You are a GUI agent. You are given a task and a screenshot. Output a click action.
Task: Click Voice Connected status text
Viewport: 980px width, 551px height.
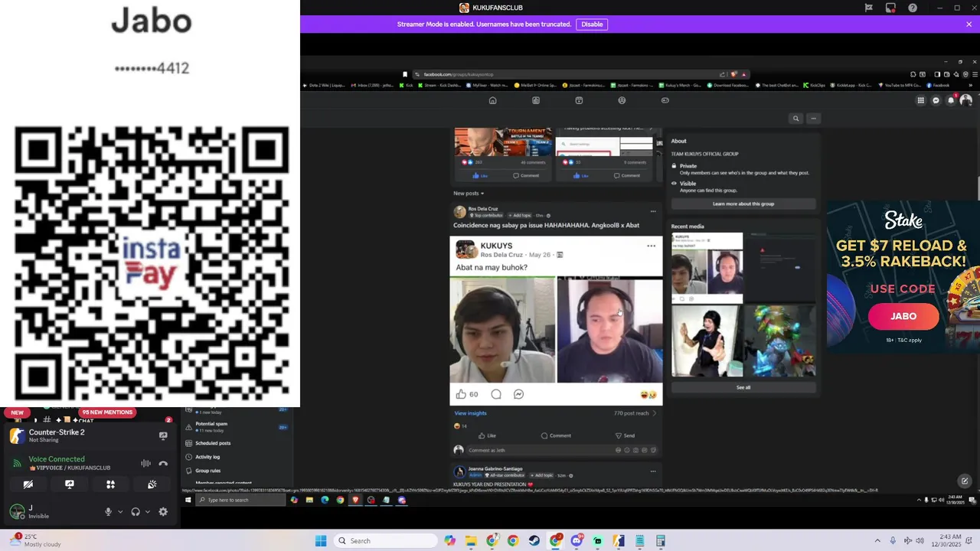[57, 459]
